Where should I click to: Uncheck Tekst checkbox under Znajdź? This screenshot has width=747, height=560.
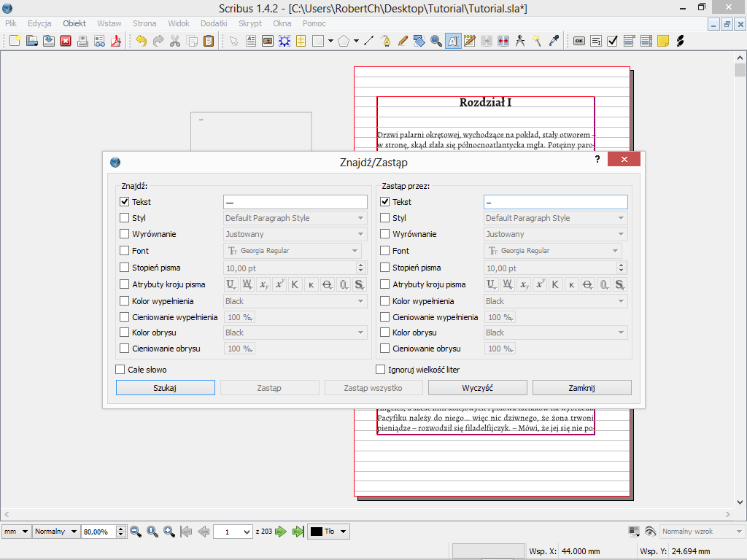point(125,202)
